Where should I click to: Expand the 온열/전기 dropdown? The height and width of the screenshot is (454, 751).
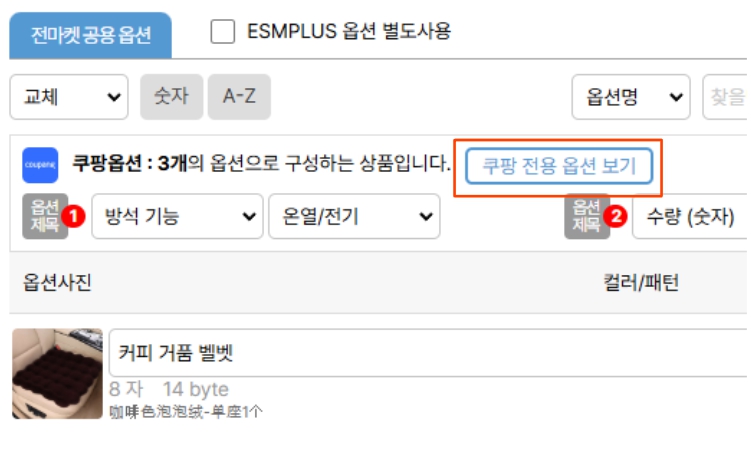[354, 216]
